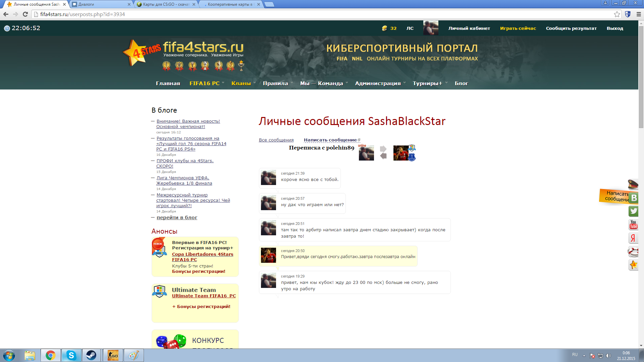Open the YouTube side icon
This screenshot has height=362, width=644.
coord(633,225)
